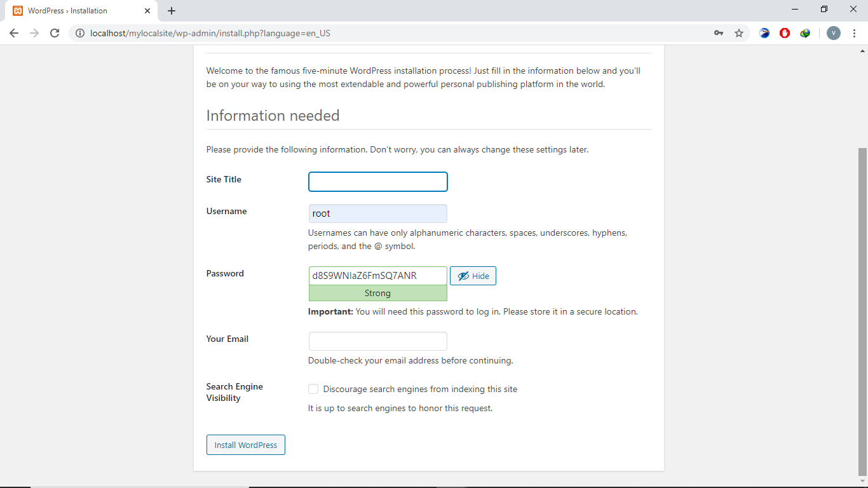868x488 pixels.
Task: Click the Username label
Action: (x=226, y=211)
